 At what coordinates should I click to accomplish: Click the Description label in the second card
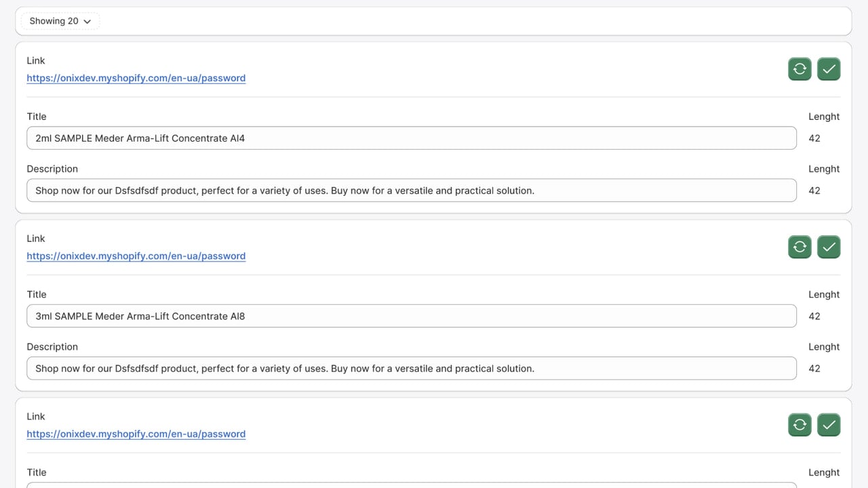pyautogui.click(x=52, y=346)
